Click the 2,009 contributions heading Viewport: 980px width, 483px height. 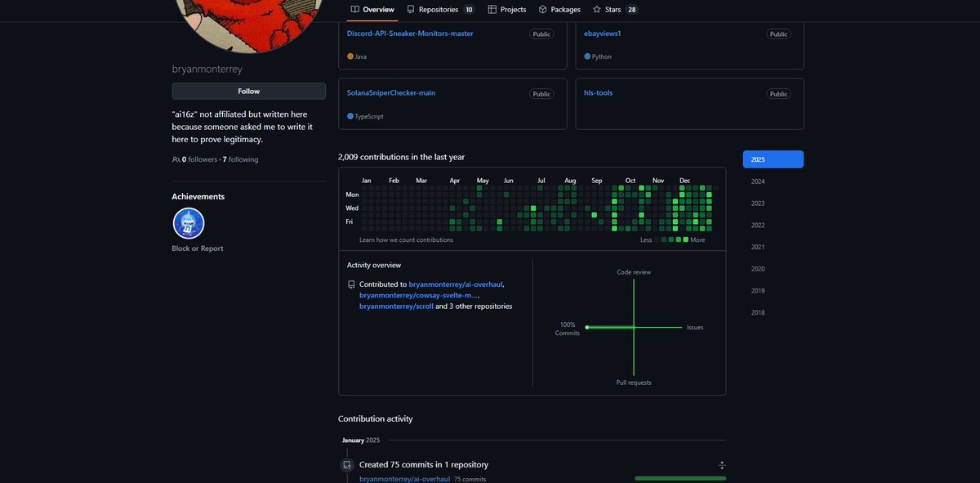(x=401, y=157)
